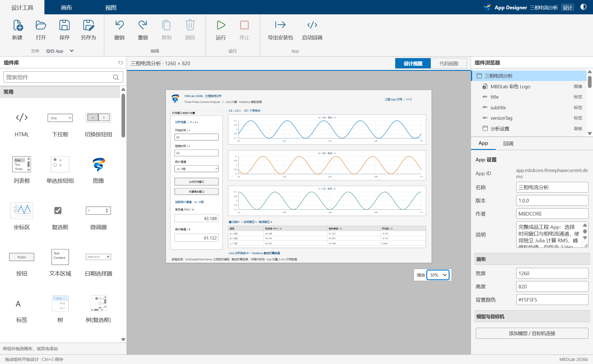
Task: Edit the 宽度 1260 field
Action: click(x=552, y=273)
